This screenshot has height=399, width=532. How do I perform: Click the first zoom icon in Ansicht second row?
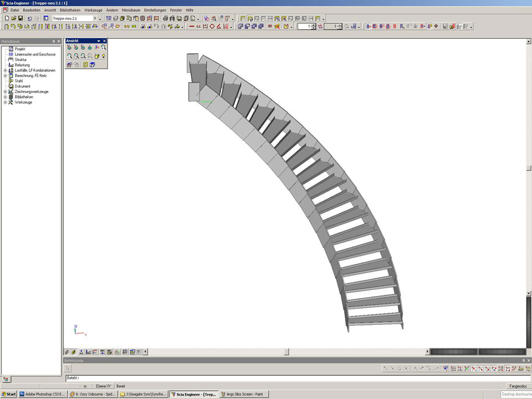click(69, 56)
